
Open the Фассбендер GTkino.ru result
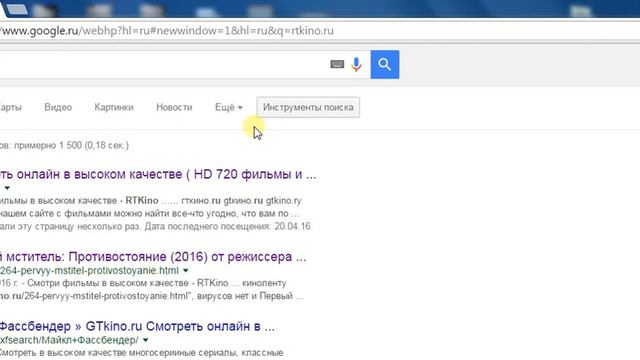[x=137, y=326]
